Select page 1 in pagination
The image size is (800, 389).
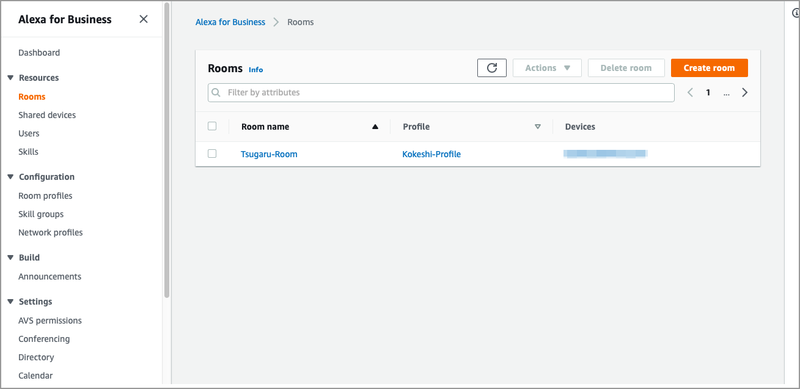[708, 93]
